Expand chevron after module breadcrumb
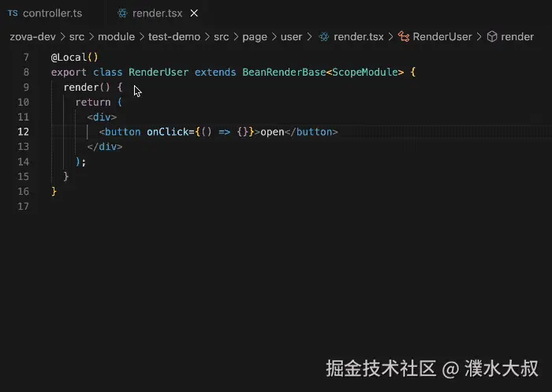Screen dimensions: 552x392 pos(141,36)
